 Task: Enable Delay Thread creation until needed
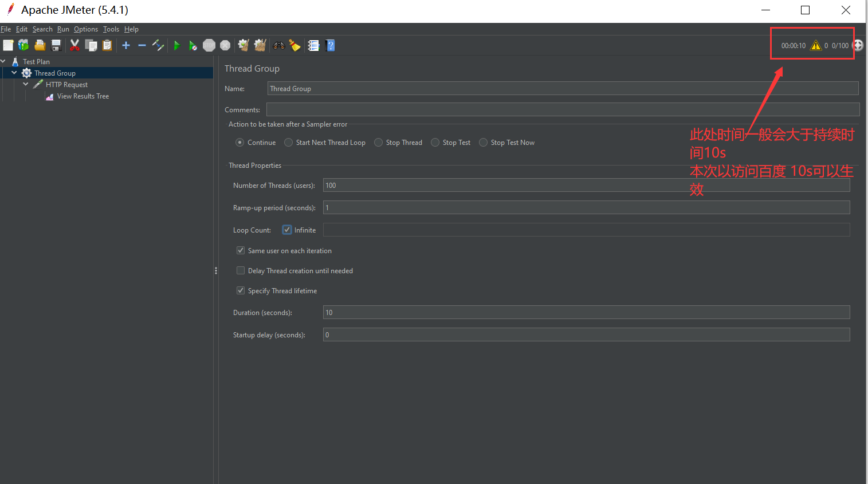click(241, 270)
